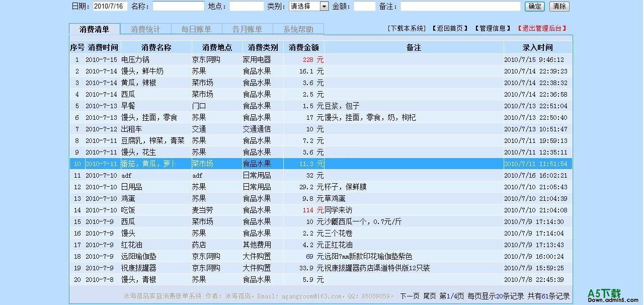Click the red 退出管理后台 link
This screenshot has width=644, height=305.
tap(542, 29)
